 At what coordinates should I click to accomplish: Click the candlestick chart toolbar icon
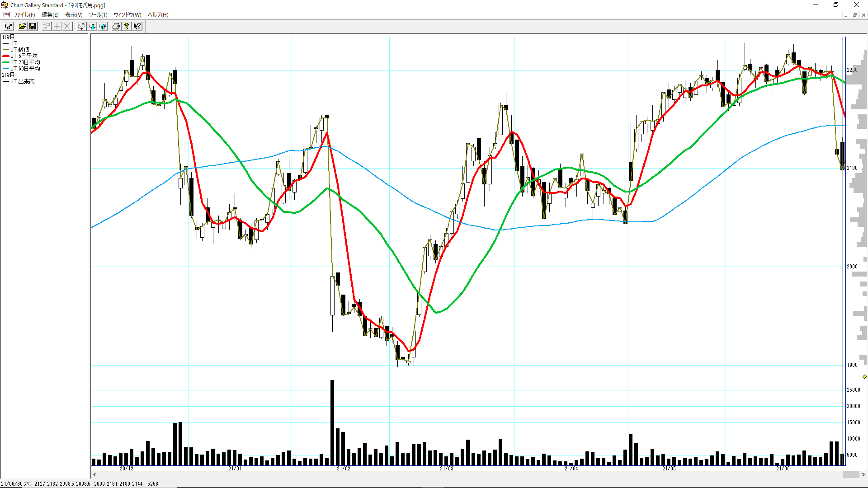[8, 26]
